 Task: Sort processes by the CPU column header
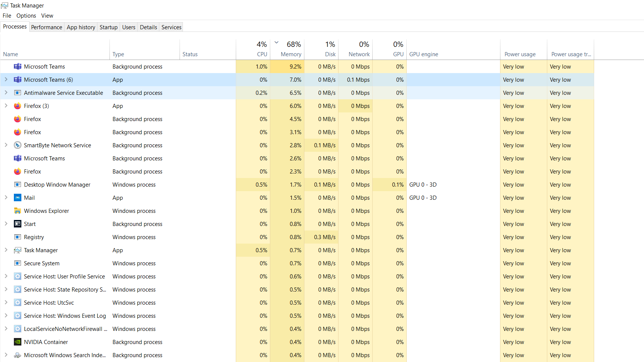tap(253, 49)
